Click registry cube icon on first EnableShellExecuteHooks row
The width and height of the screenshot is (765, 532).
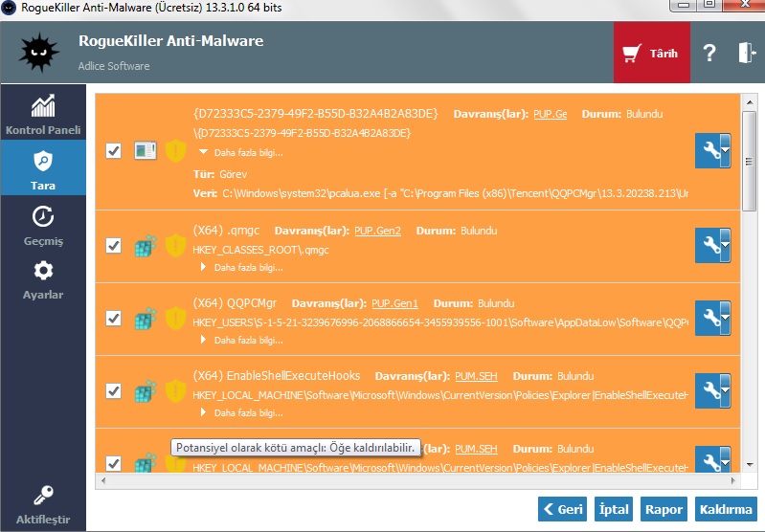pos(146,391)
